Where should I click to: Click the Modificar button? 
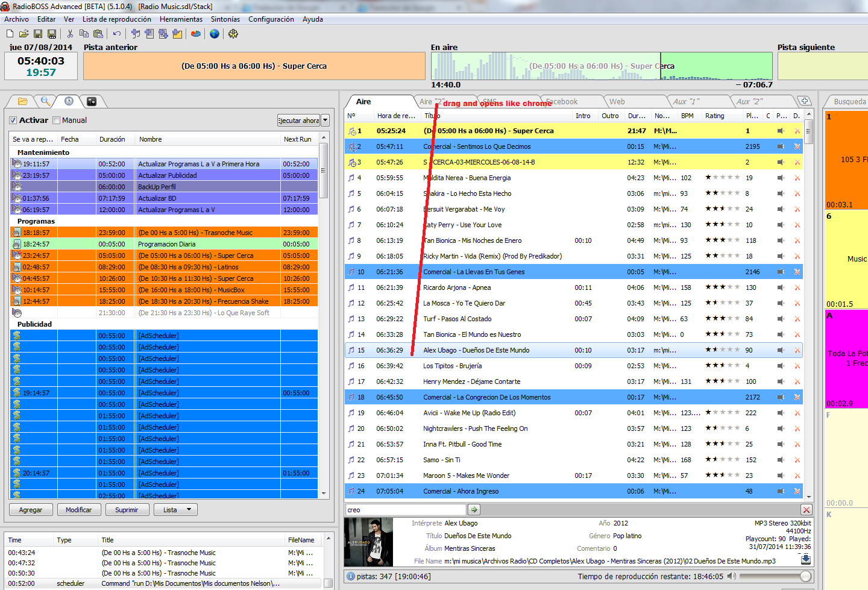[x=78, y=510]
